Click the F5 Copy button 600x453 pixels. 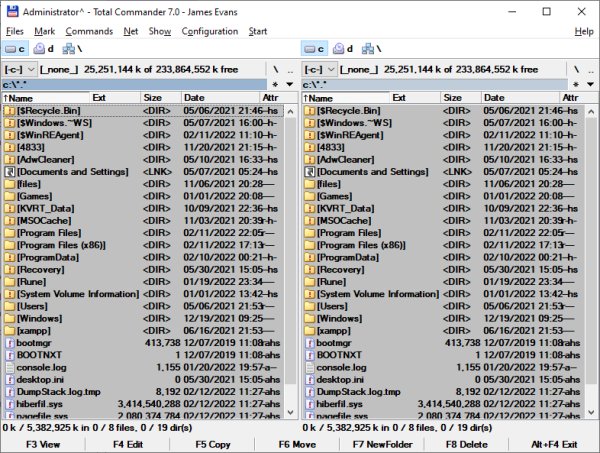(212, 445)
